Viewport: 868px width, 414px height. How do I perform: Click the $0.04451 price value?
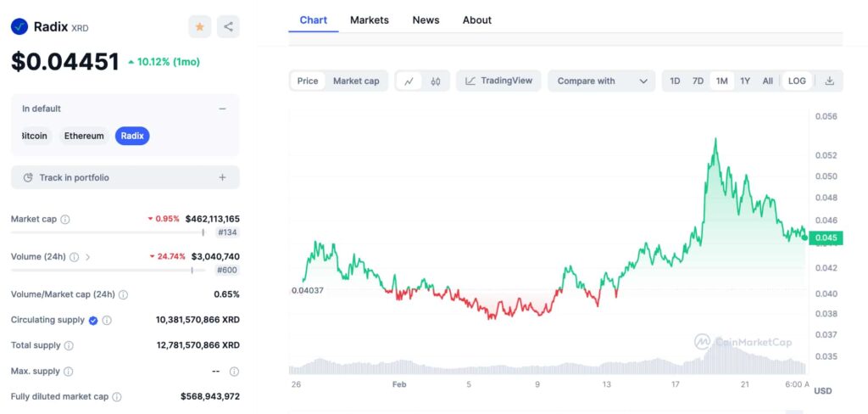click(x=65, y=62)
